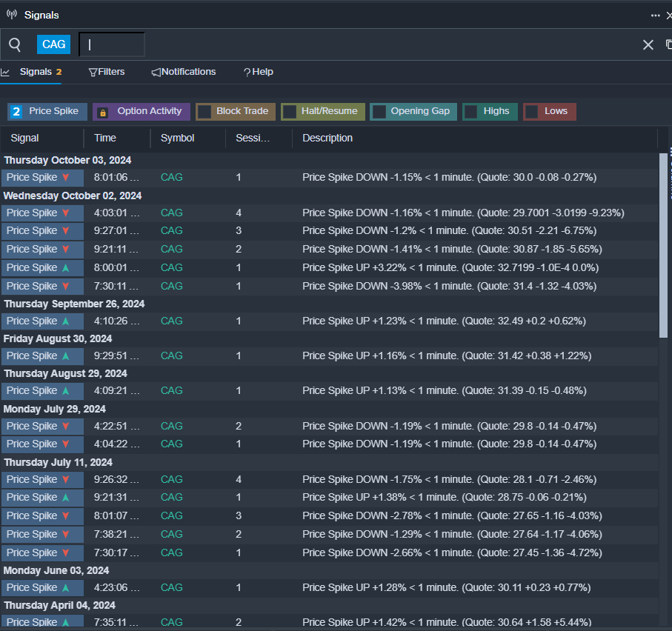This screenshot has height=631, width=672.
Task: Click the CAG symbol in 7:30:11 row
Action: (171, 286)
